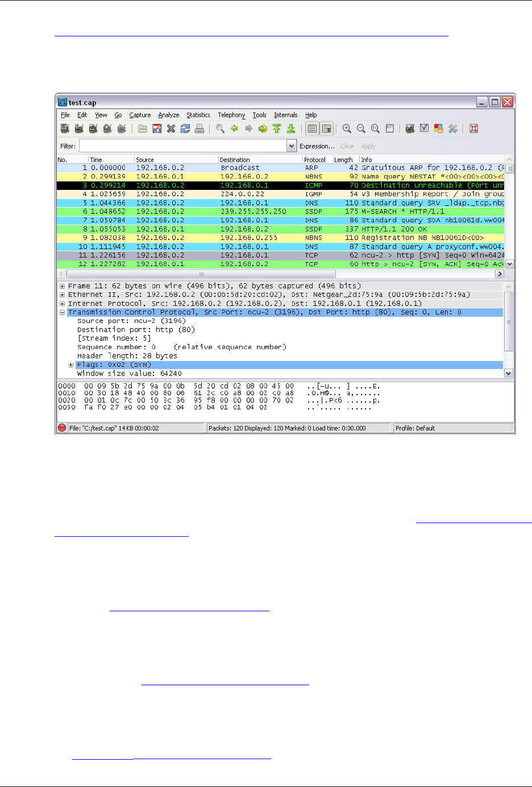Collapse Transmission Control Protocol node
The width and height of the screenshot is (532, 787).
[x=62, y=312]
